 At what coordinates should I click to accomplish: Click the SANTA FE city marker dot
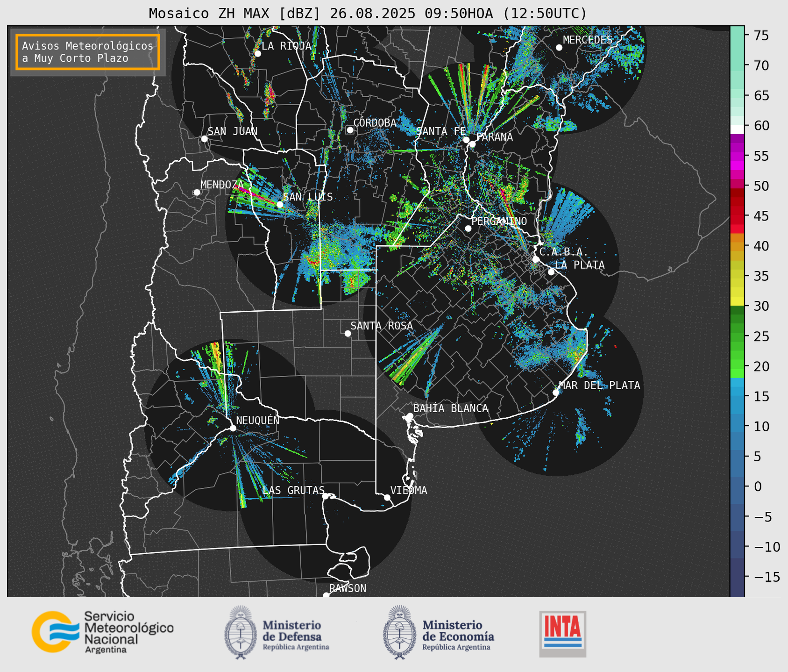click(x=466, y=140)
